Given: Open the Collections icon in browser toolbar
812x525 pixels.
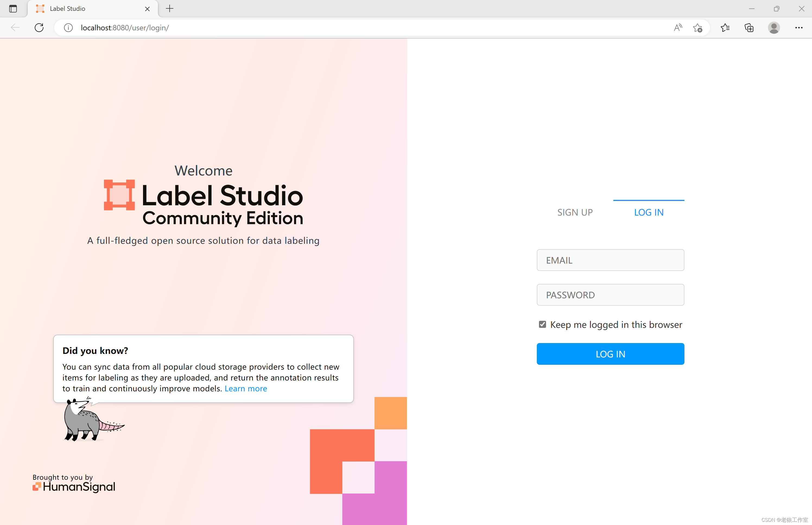Looking at the screenshot, I should pyautogui.click(x=749, y=28).
